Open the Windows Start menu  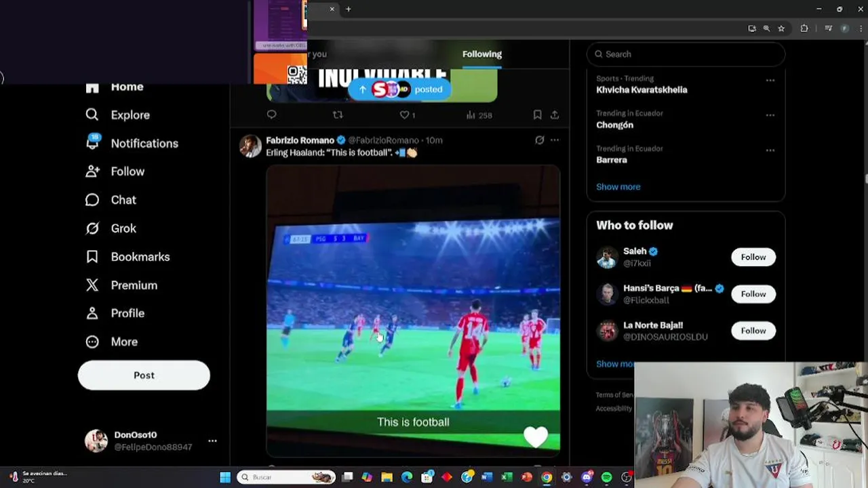click(x=225, y=477)
